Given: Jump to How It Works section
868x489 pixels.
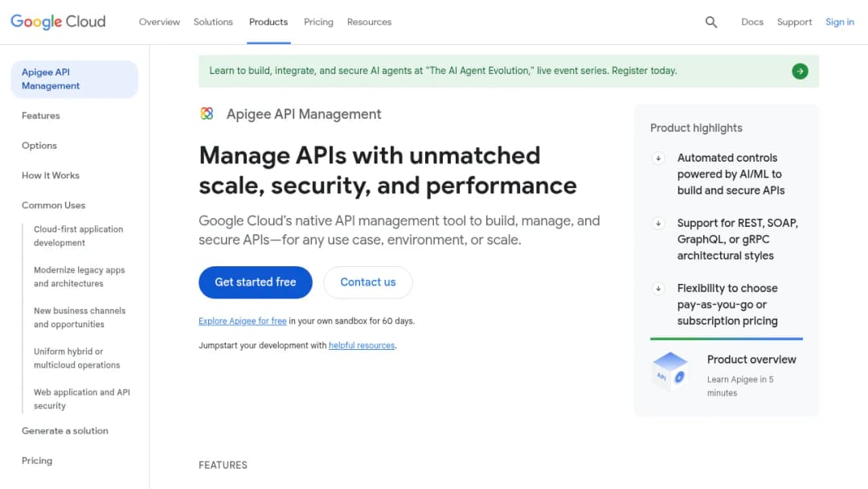Looking at the screenshot, I should (51, 175).
